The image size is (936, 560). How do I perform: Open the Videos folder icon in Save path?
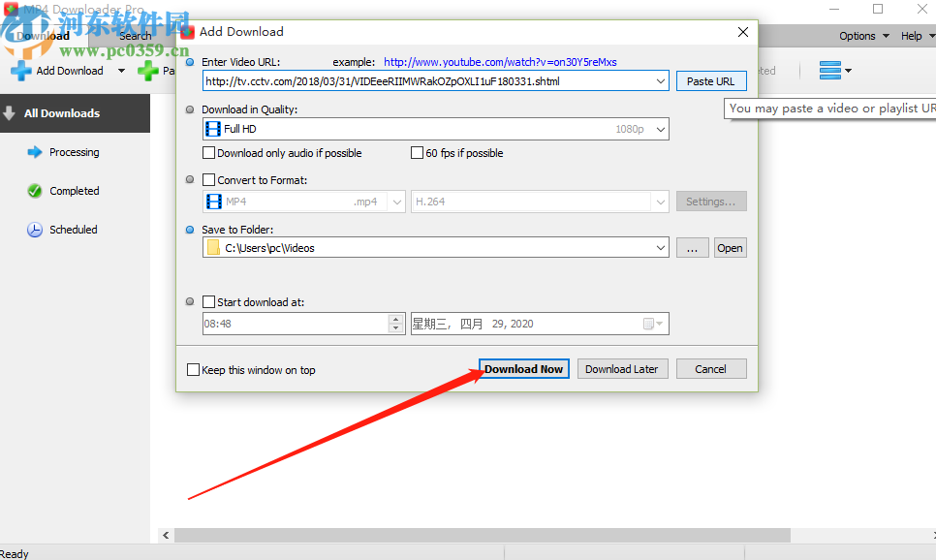click(214, 247)
